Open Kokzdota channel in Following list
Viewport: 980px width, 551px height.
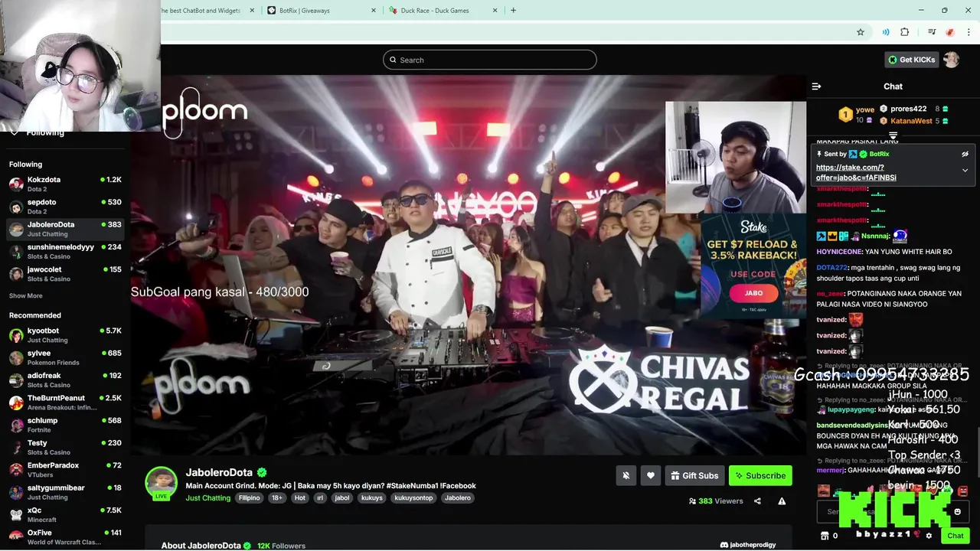click(x=65, y=184)
